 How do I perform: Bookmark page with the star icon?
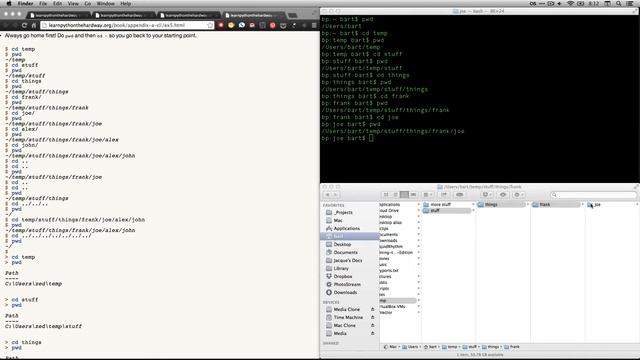click(210, 25)
